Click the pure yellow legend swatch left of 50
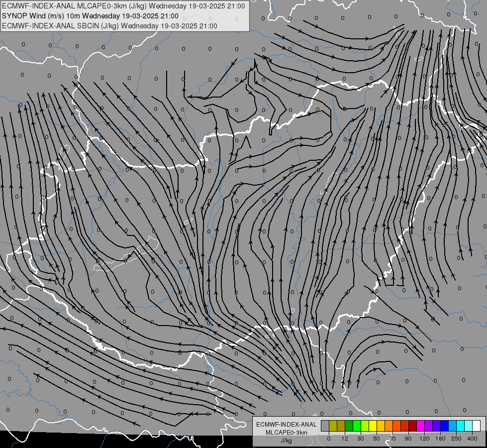The height and width of the screenshot is (448, 487). (373, 426)
